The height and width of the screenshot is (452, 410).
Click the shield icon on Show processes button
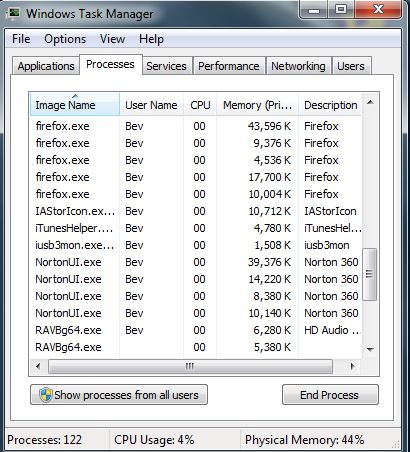click(46, 395)
